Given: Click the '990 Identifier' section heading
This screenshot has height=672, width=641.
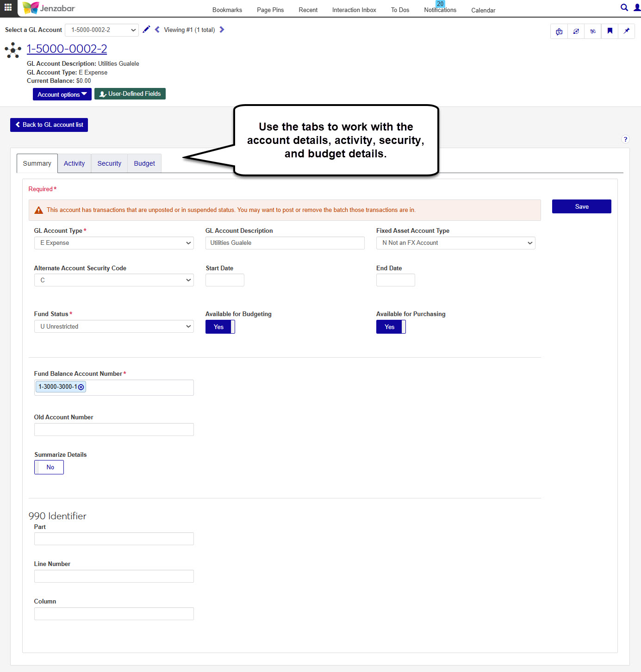Looking at the screenshot, I should 57,516.
